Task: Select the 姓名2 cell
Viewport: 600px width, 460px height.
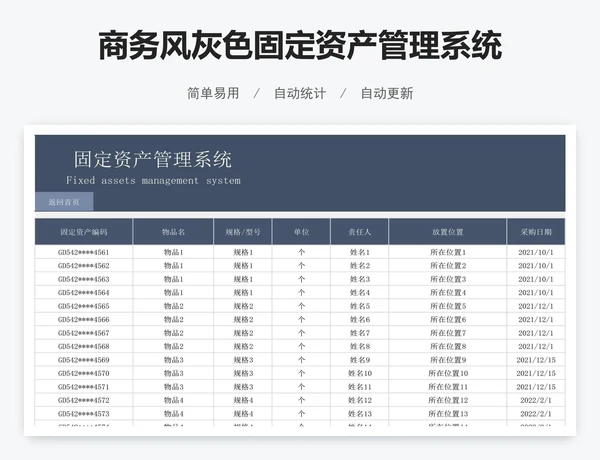Action: pyautogui.click(x=360, y=266)
